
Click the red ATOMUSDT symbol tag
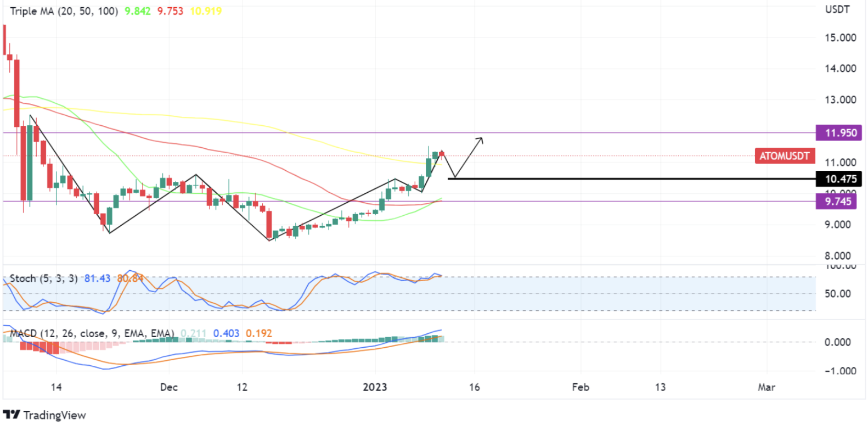(785, 156)
